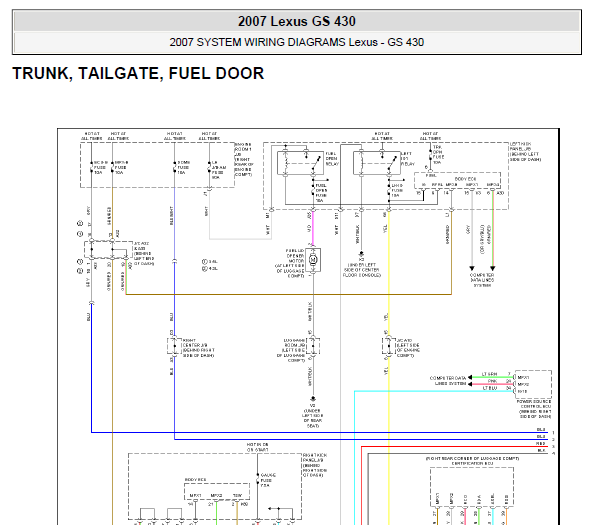Click the 'COMPUTER DATA LINES SYSTEM' label under Body ECU arrows

(482, 280)
